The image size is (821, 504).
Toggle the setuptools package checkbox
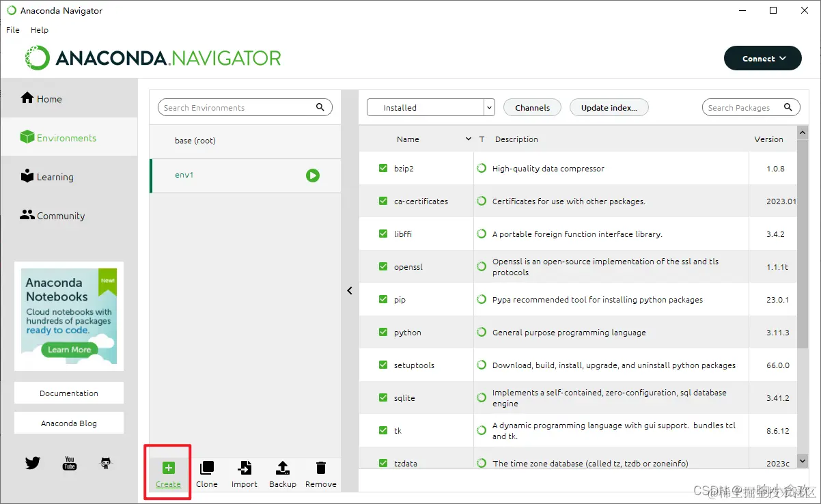[x=383, y=365]
